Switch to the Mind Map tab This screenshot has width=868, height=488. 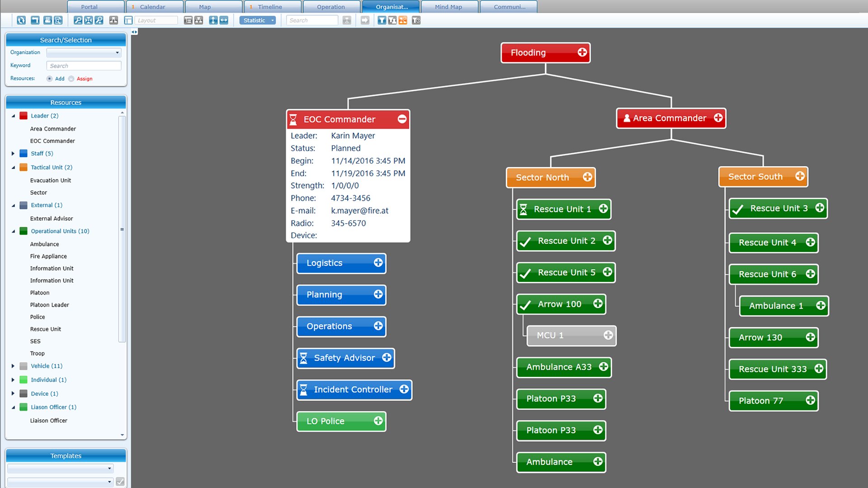coord(448,7)
